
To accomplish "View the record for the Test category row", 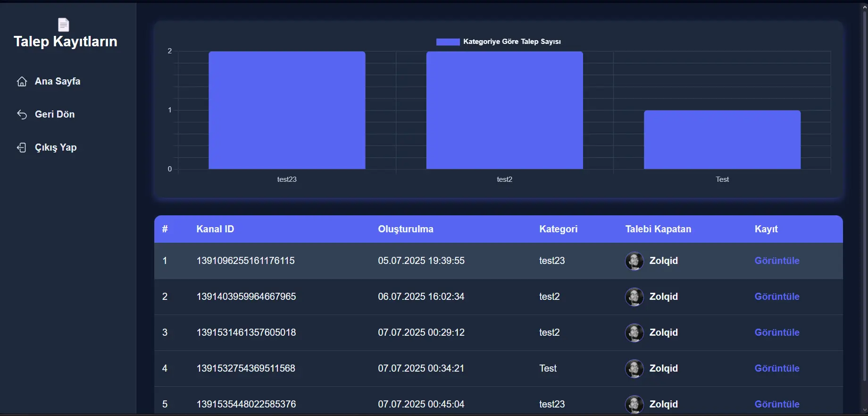I will 777,368.
